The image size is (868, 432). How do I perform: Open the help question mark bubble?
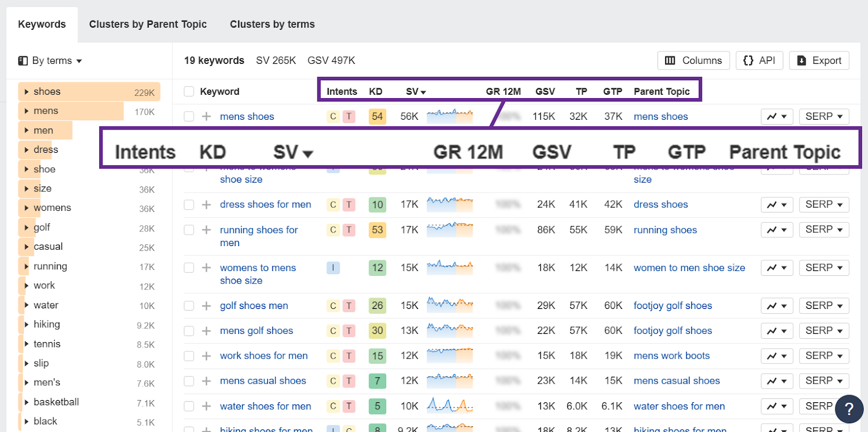(x=849, y=409)
